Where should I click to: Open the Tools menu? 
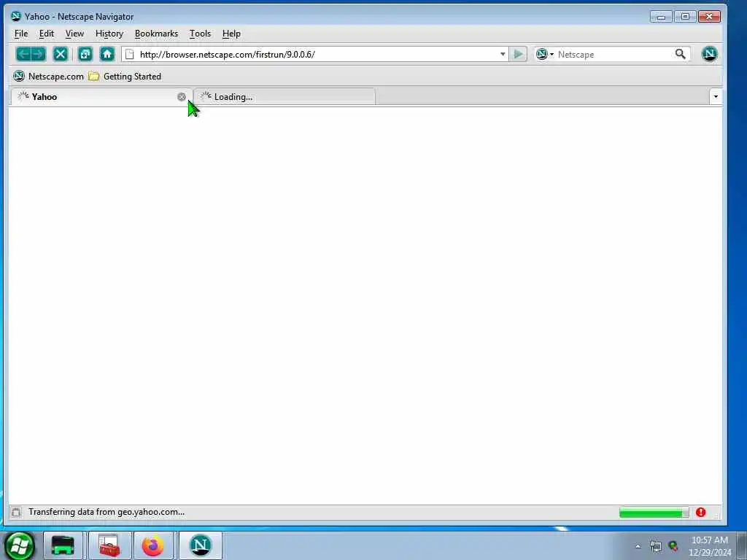pos(200,34)
